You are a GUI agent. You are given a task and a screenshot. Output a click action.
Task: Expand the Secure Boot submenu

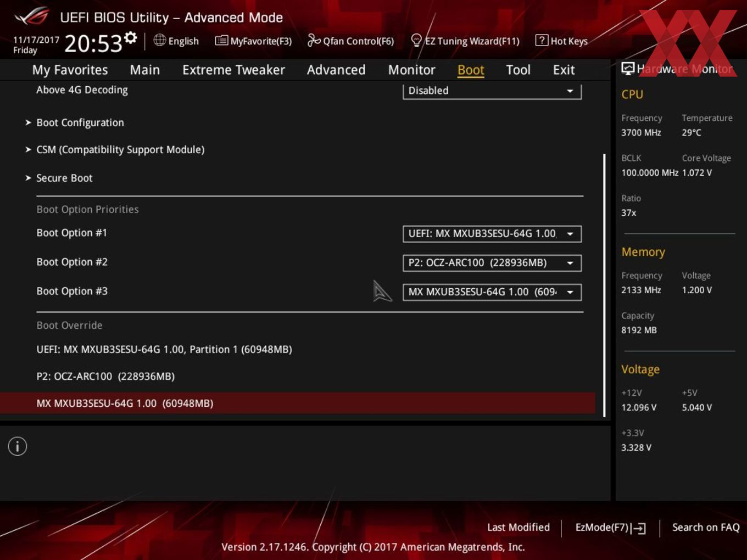point(59,178)
